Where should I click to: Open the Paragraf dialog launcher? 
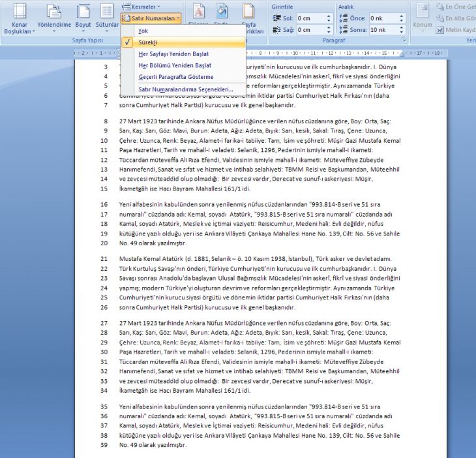[404, 40]
